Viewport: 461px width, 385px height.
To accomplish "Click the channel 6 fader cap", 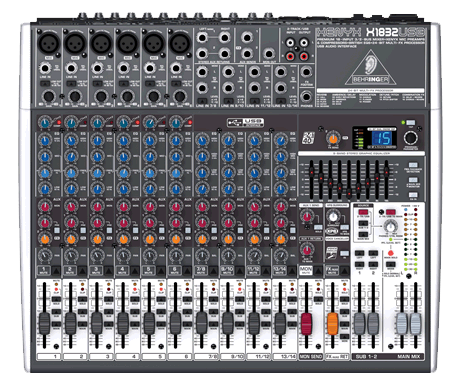I will click(x=175, y=323).
